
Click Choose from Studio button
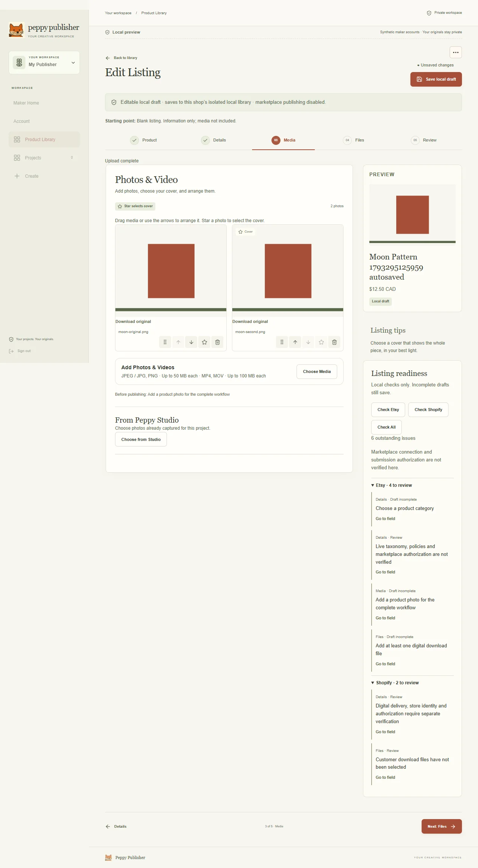point(141,440)
